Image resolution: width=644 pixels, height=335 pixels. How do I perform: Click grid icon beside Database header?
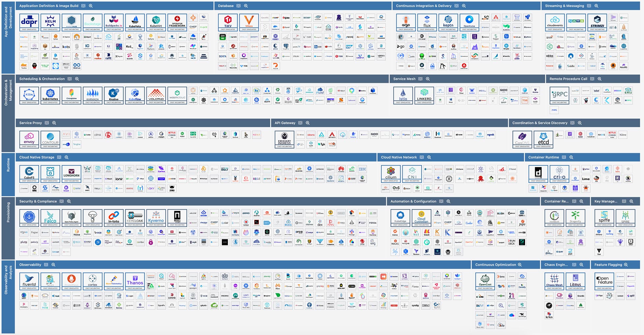238,6
